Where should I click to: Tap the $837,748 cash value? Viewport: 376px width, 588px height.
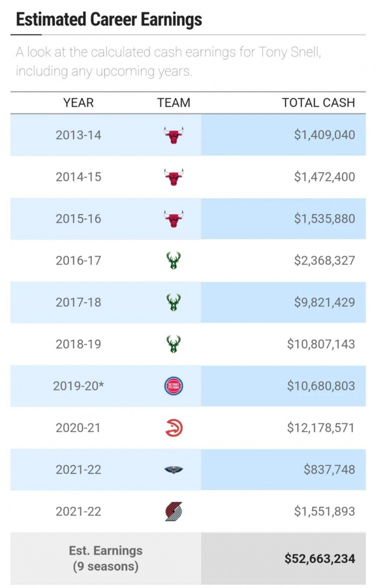[x=329, y=470]
